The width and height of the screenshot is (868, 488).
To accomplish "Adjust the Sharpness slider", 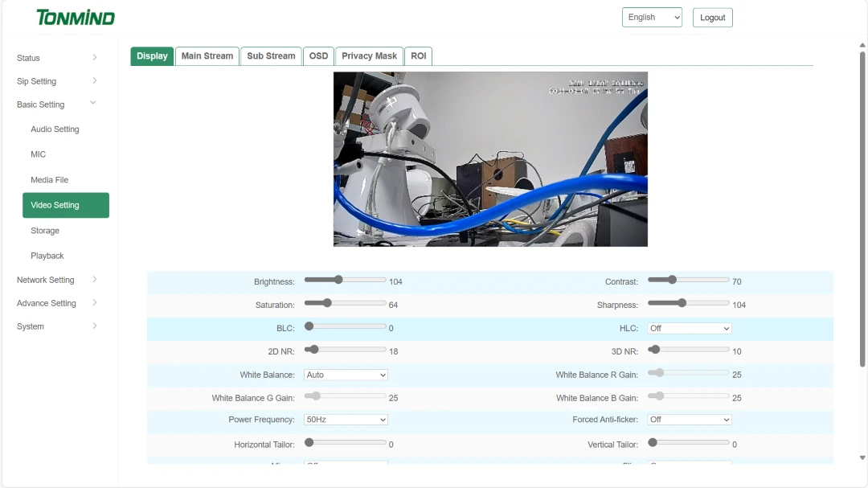I will [689, 303].
